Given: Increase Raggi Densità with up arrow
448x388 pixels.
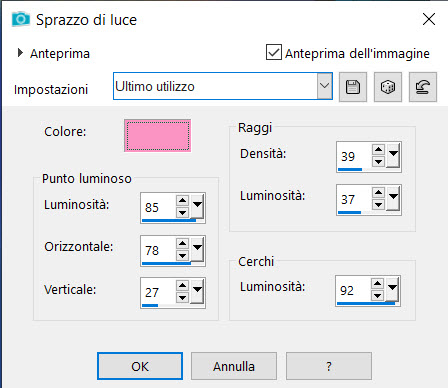Looking at the screenshot, I should pyautogui.click(x=378, y=149).
